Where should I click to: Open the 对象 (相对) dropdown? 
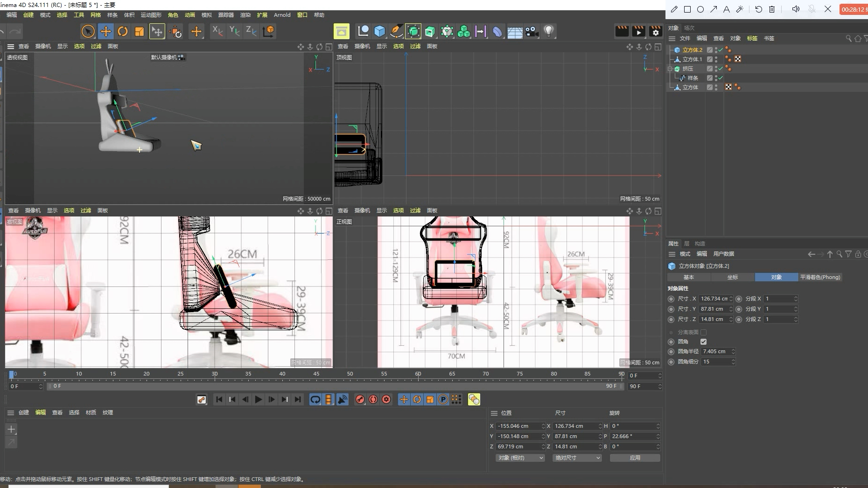[x=520, y=458]
